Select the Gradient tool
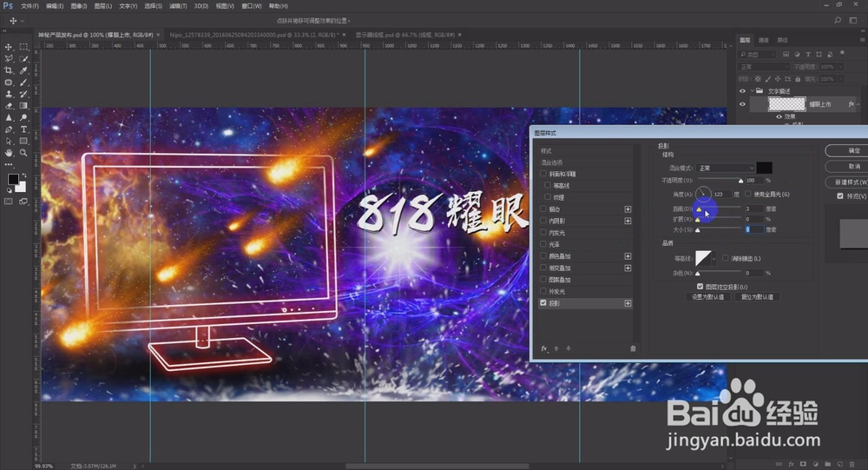The width and height of the screenshot is (868, 470). (x=23, y=106)
